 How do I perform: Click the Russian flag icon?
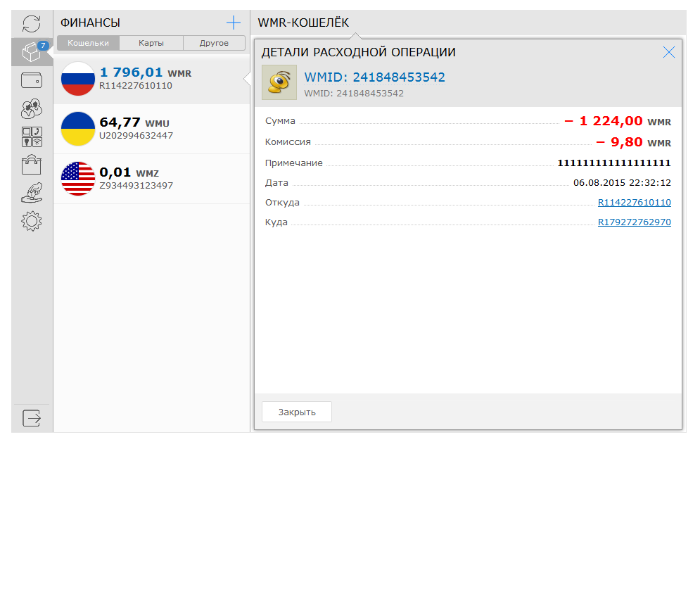(x=78, y=79)
